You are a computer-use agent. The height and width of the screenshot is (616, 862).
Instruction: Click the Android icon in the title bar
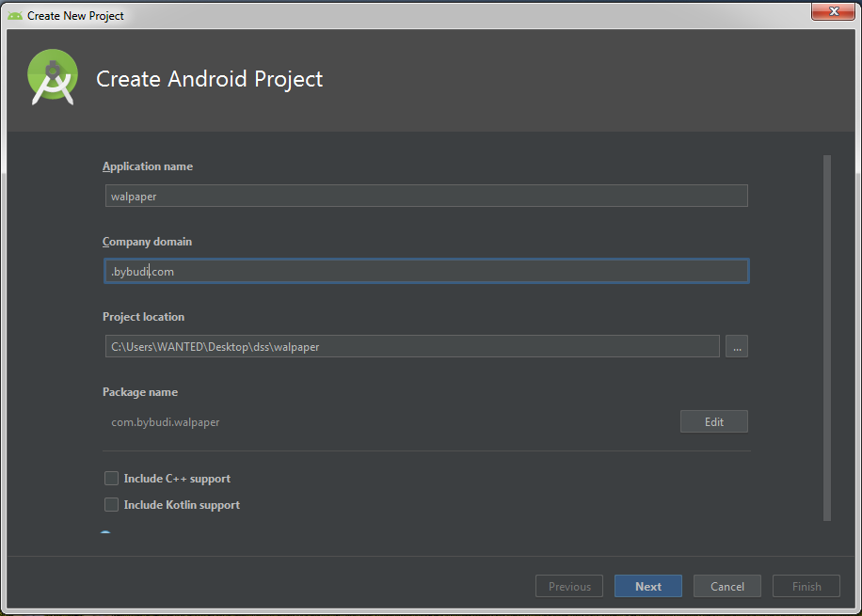(15, 15)
